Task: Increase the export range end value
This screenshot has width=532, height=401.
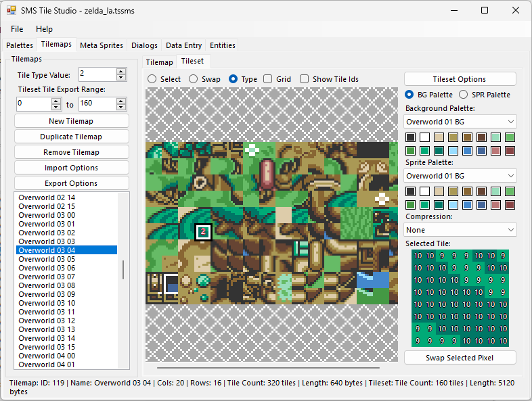Action: tap(121, 101)
